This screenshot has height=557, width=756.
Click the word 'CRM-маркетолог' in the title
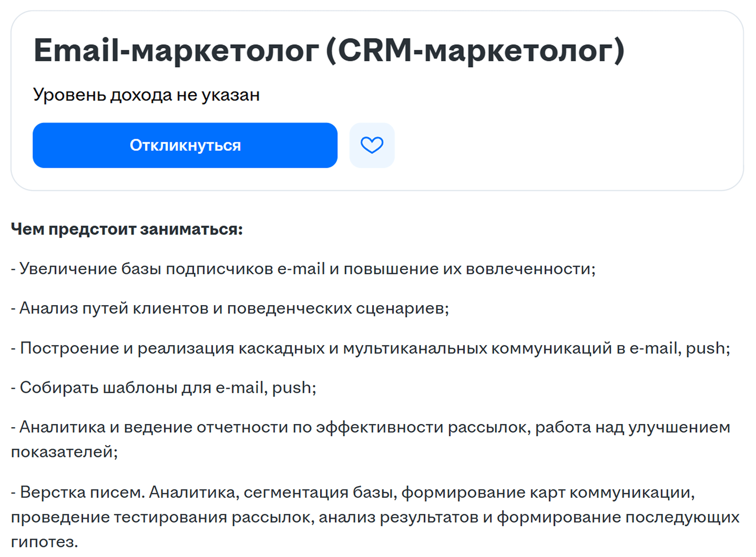coord(476,51)
